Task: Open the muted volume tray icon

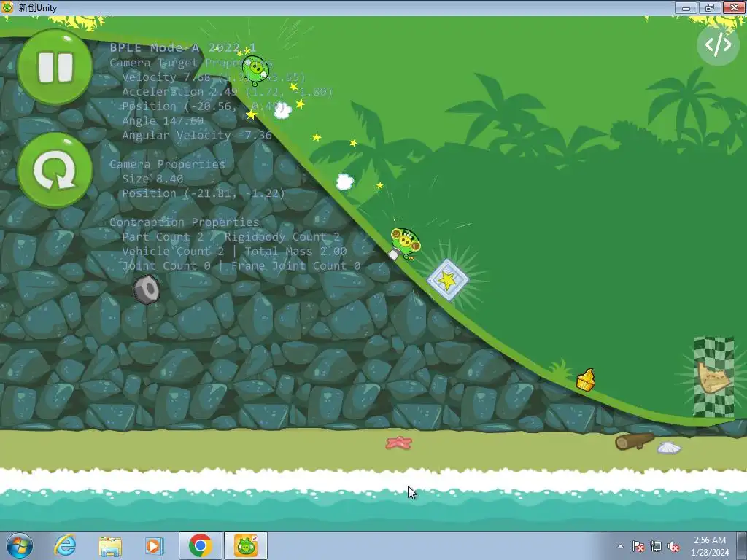Action: point(673,546)
